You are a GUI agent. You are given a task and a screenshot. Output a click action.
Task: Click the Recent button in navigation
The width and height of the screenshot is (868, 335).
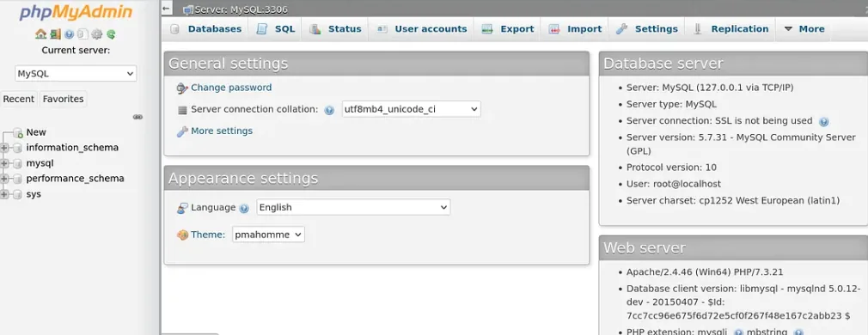19,99
